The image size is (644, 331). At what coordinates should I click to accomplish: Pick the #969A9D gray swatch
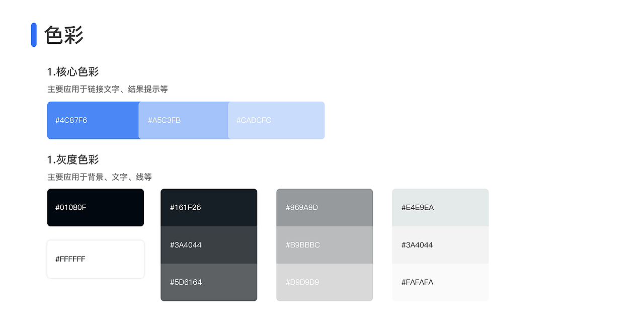coord(325,207)
